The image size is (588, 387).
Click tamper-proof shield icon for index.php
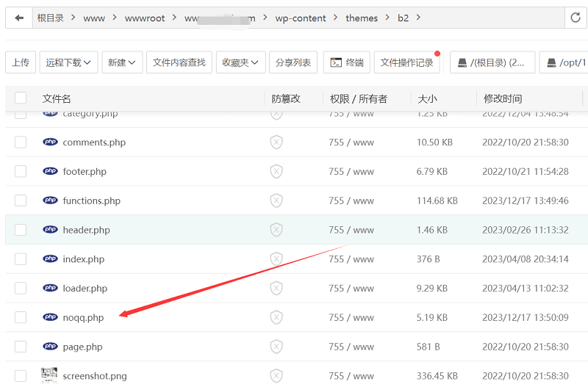click(276, 259)
